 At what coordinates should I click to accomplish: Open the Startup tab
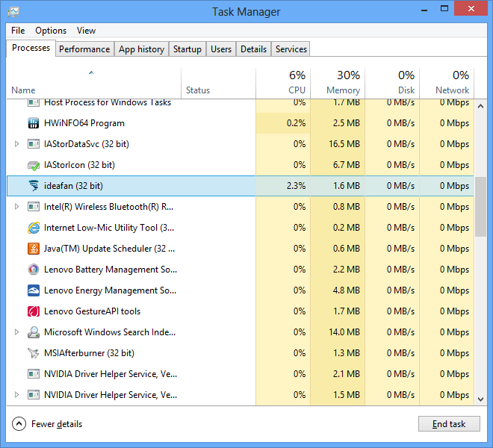(187, 49)
